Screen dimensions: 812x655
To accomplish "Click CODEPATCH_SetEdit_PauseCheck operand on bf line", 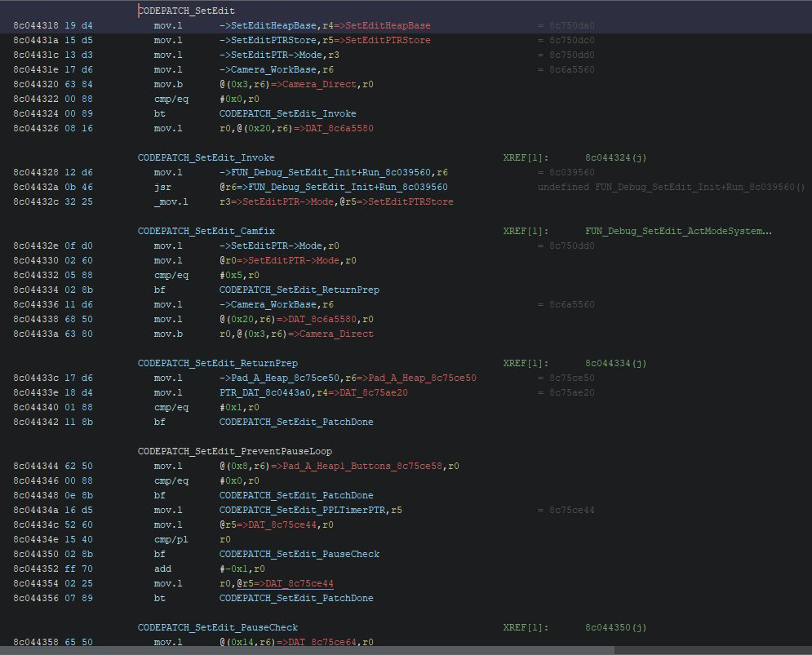I will point(299,554).
